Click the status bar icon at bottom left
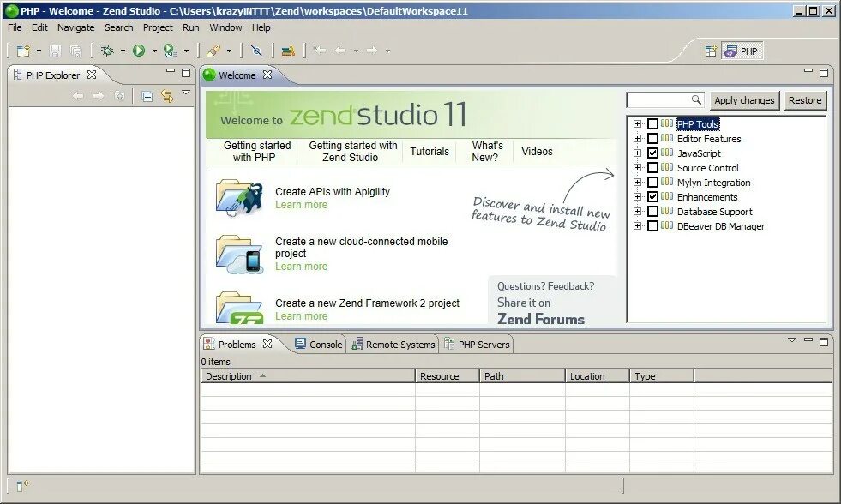 tap(22, 486)
